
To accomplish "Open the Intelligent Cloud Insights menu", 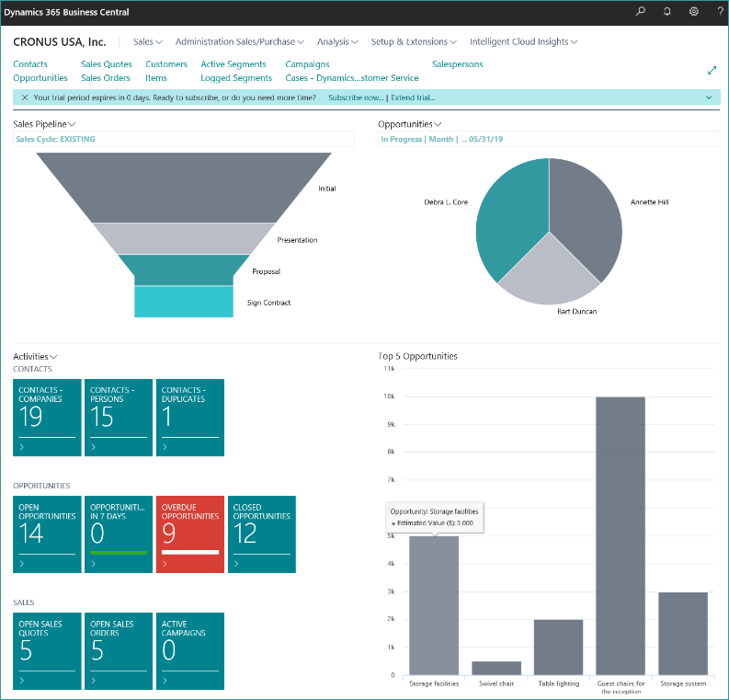I will tap(523, 42).
